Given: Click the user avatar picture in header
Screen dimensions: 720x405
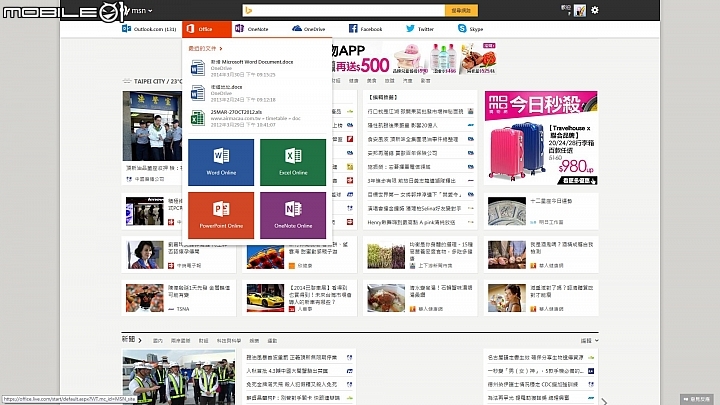Looking at the screenshot, I should (579, 11).
